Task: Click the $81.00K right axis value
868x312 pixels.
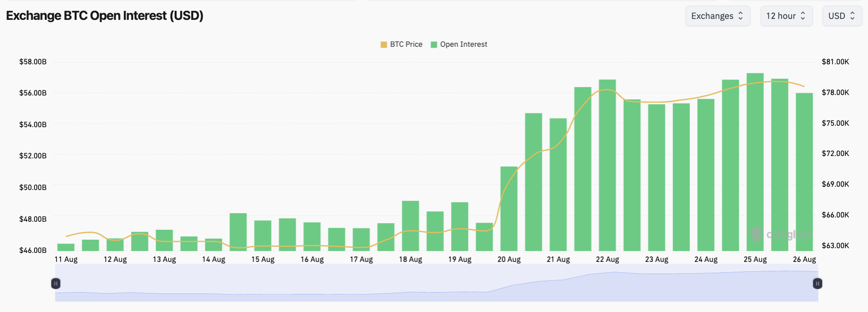Action: 835,61
